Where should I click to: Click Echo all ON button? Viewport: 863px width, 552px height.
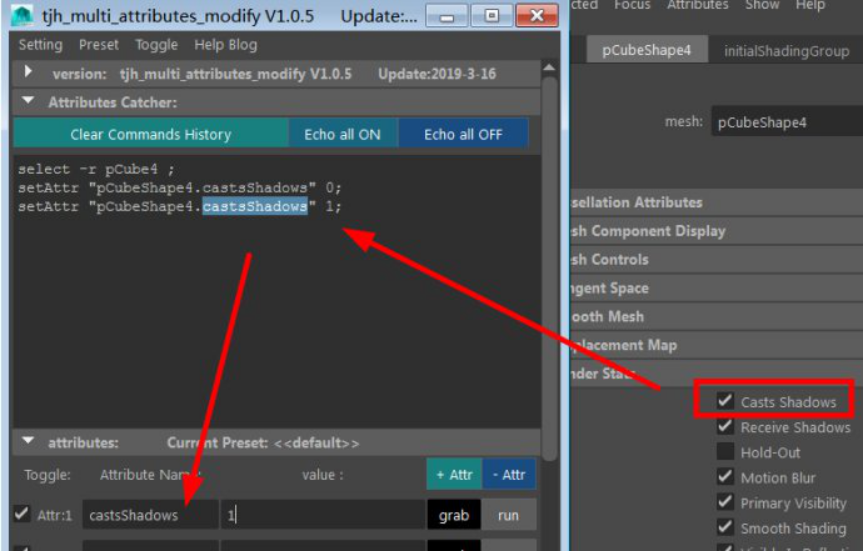[x=342, y=134]
